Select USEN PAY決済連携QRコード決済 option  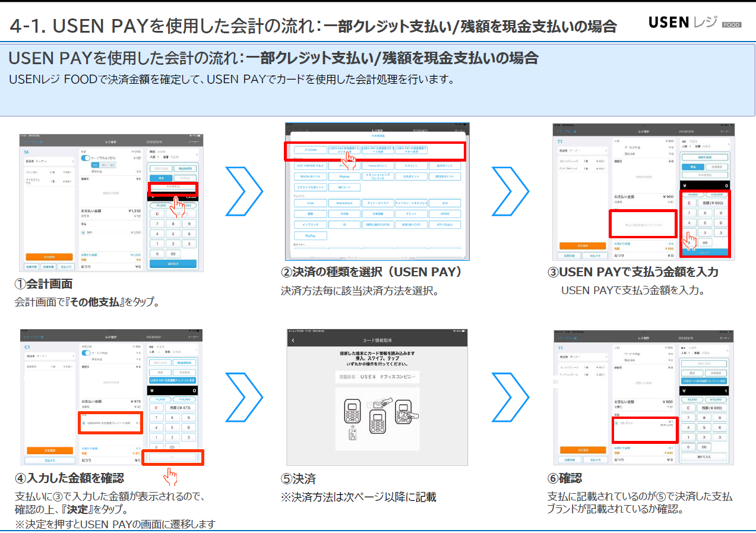[x=378, y=150]
